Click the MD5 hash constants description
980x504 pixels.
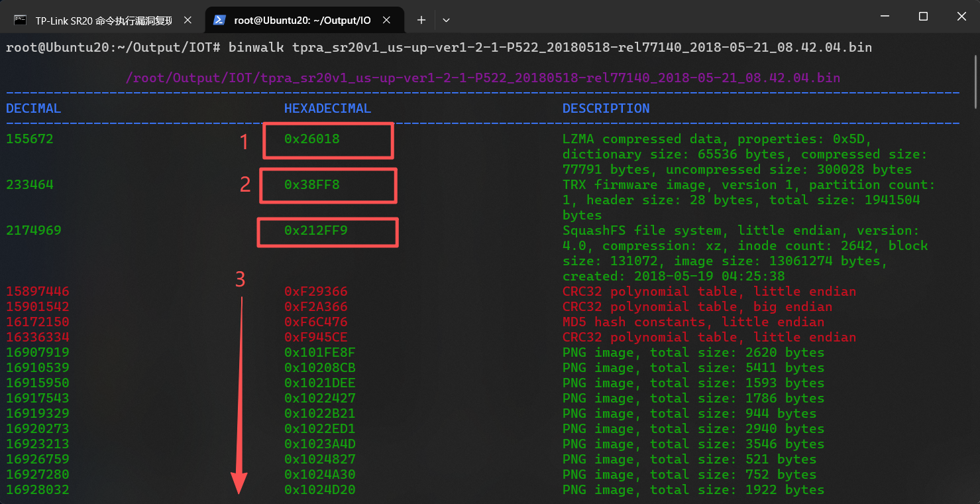pos(693,322)
